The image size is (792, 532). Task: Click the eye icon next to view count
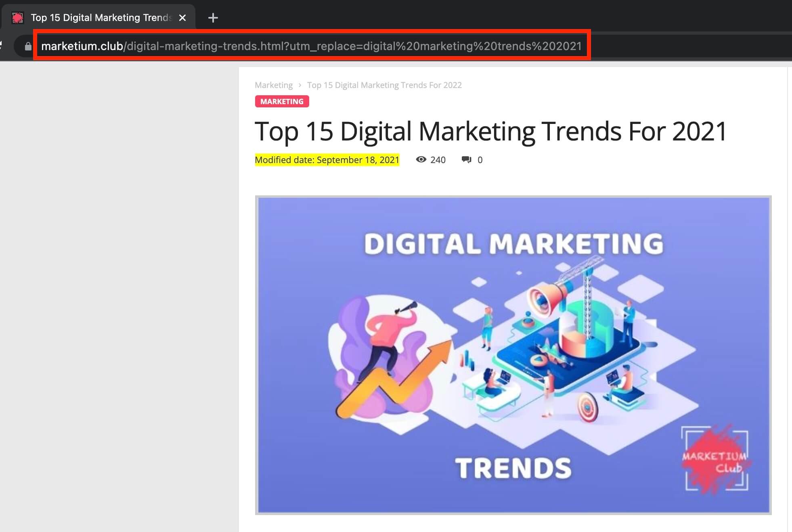[421, 159]
